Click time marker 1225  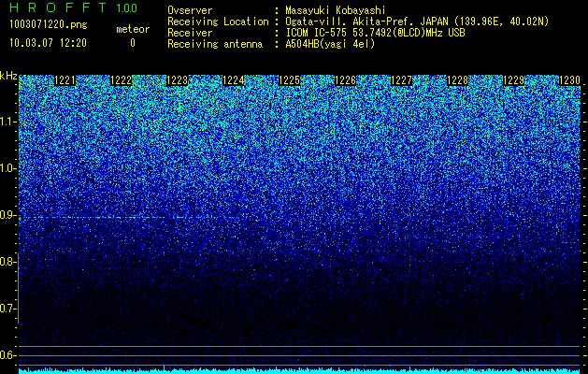coord(290,80)
